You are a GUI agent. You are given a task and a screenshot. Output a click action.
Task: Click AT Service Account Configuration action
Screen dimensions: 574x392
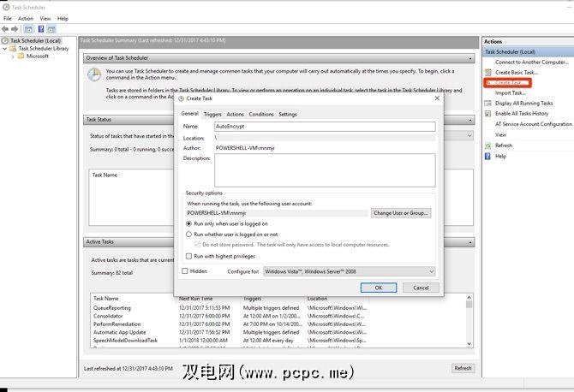pyautogui.click(x=534, y=124)
